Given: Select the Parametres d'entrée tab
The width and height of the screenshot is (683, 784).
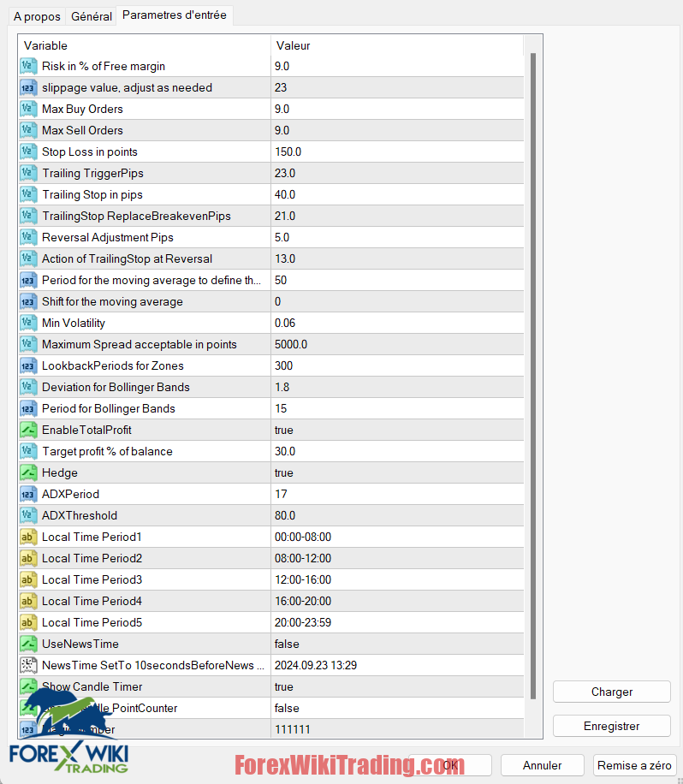Looking at the screenshot, I should 175,15.
